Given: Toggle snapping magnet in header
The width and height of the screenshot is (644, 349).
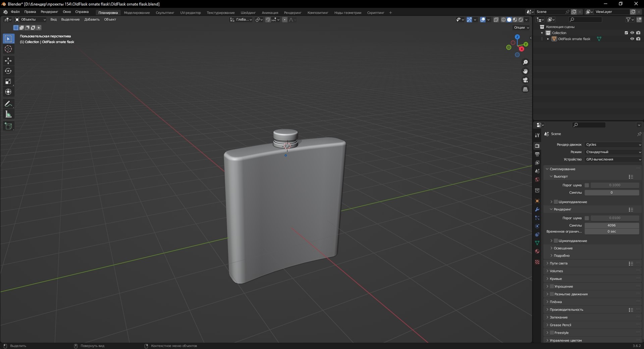Looking at the screenshot, I should (268, 20).
